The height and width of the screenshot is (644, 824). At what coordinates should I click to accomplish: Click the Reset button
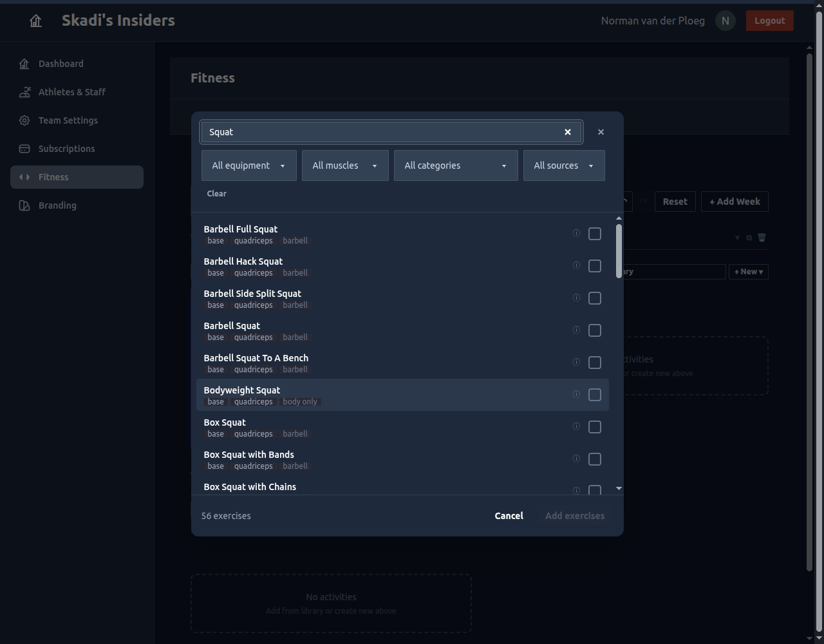coord(675,202)
